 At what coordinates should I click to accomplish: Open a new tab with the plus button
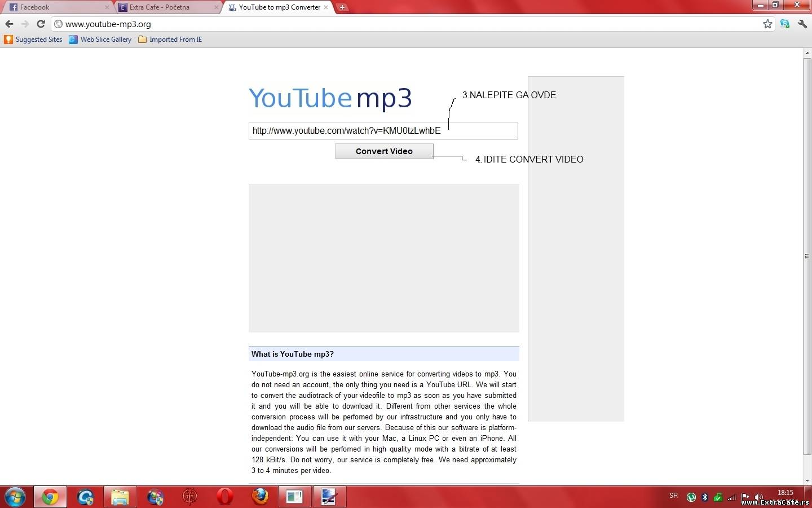click(342, 7)
